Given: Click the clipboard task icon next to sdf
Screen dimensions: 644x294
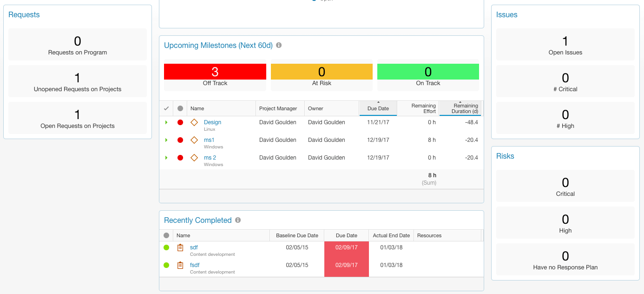Looking at the screenshot, I should (x=180, y=247).
